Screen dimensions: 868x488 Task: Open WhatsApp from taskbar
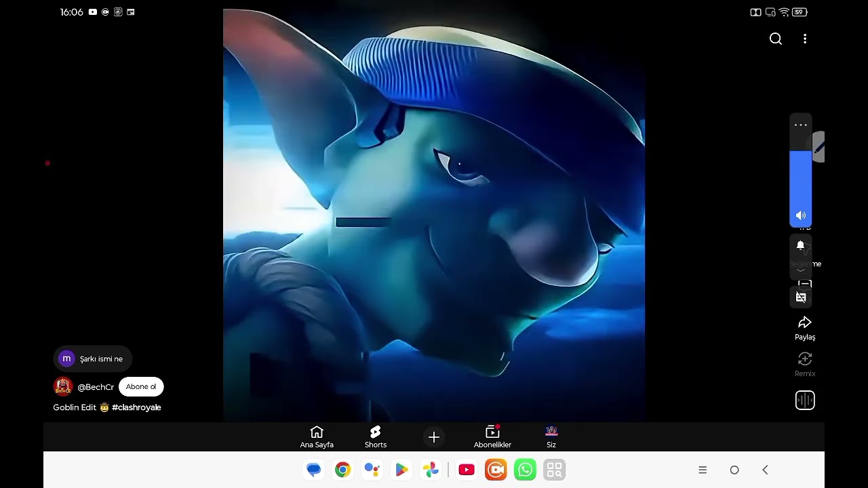pyautogui.click(x=525, y=470)
